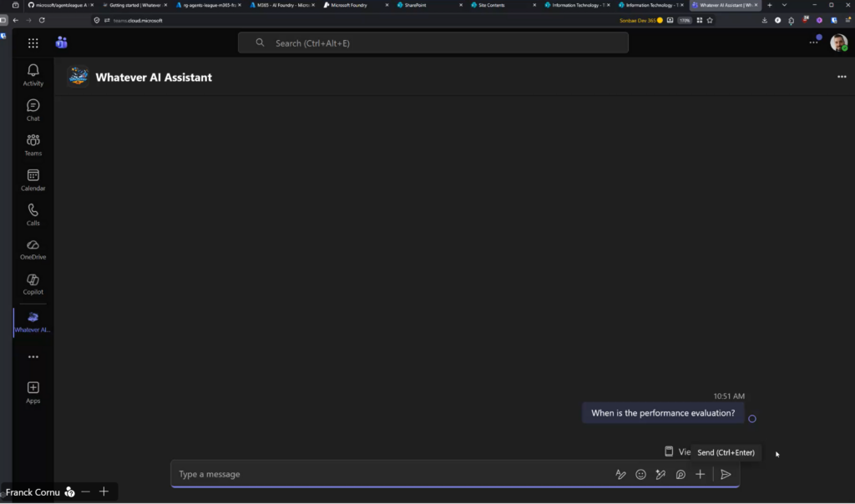Click the Microsoft Teams logo icon
The image size is (855, 504).
tap(61, 43)
